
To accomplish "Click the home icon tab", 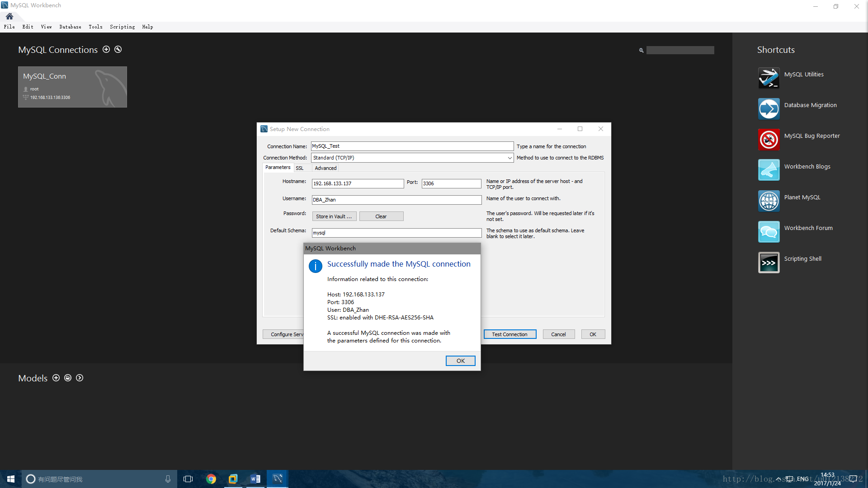I will [x=9, y=16].
